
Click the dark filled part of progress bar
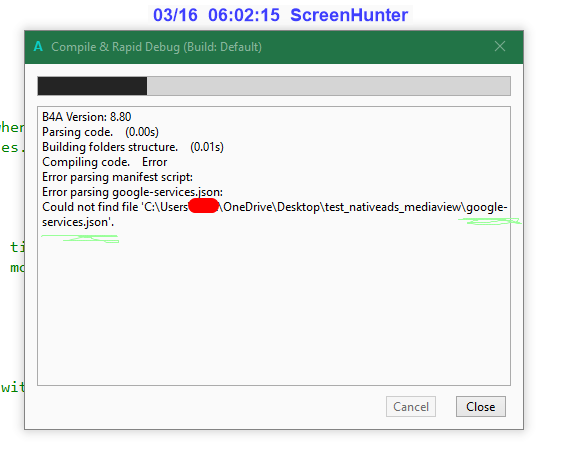tap(92, 86)
